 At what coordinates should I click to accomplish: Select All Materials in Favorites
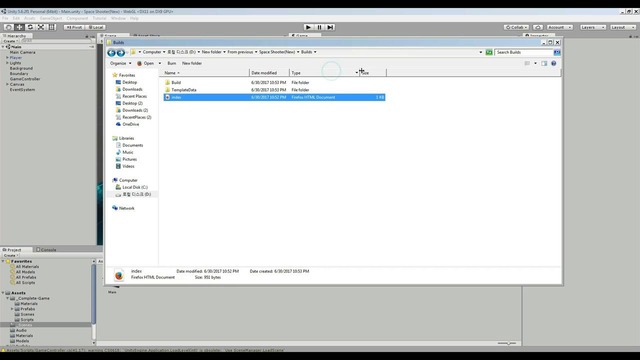pyautogui.click(x=27, y=267)
